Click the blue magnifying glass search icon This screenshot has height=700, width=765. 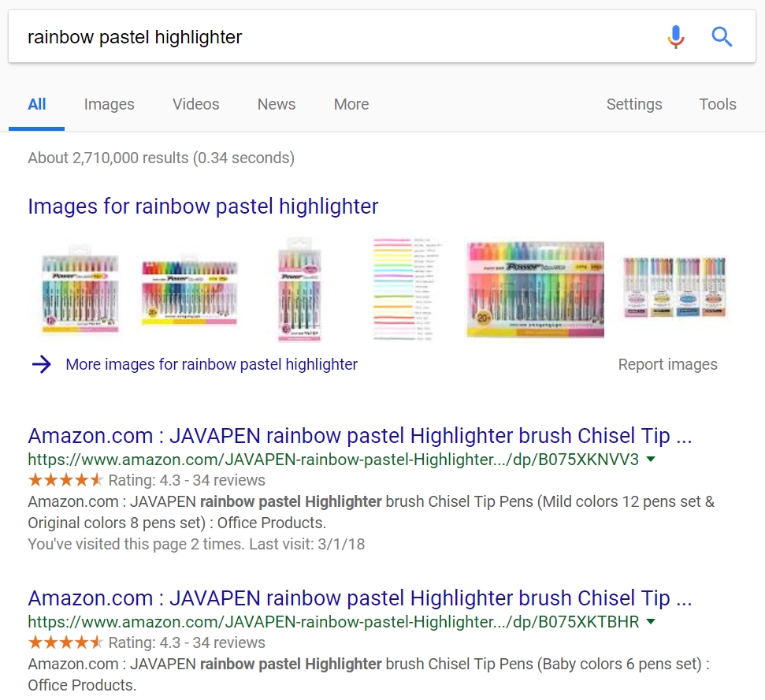click(x=722, y=36)
